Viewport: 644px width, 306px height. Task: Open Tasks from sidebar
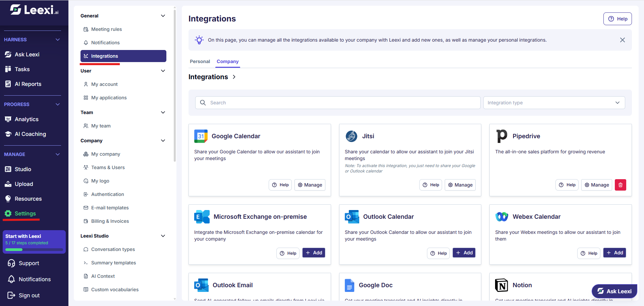(17, 69)
